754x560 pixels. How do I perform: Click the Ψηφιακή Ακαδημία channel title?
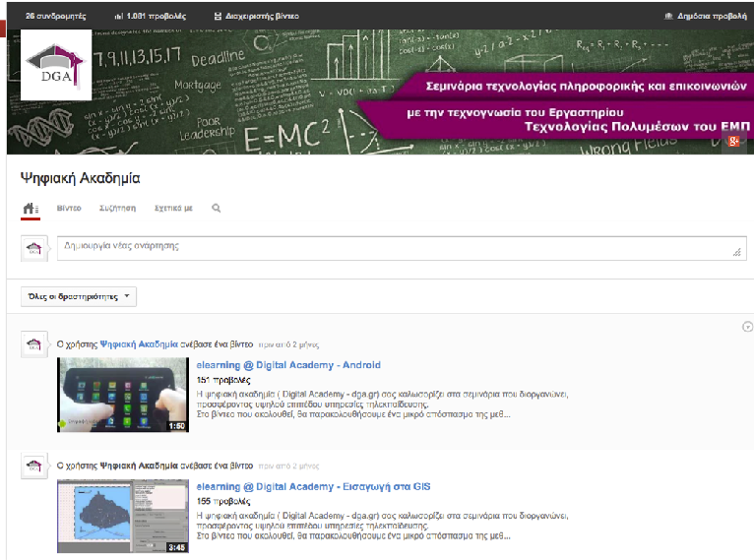(81, 178)
